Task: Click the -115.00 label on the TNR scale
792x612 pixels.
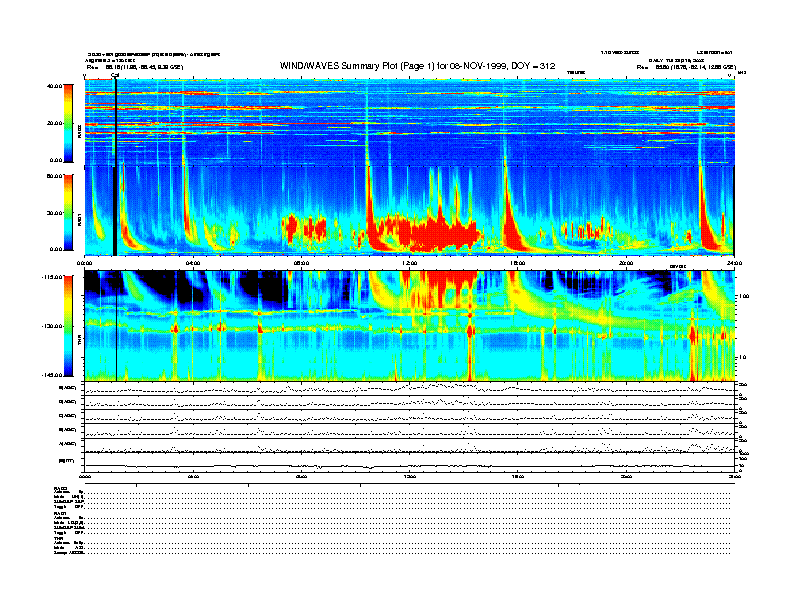Action: (x=53, y=277)
